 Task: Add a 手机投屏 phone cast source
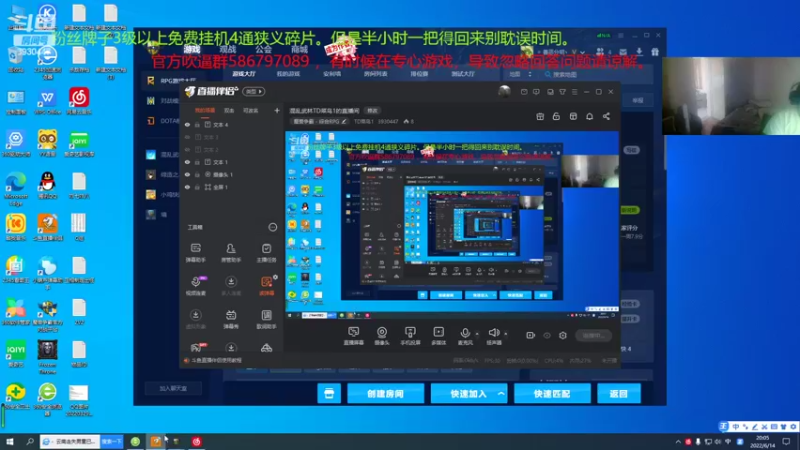click(410, 336)
